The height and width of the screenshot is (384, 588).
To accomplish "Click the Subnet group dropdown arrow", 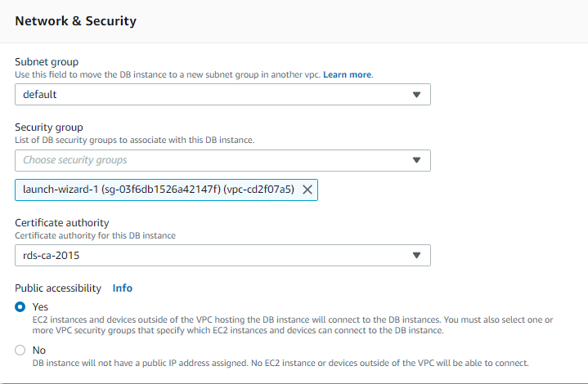I will click(x=416, y=95).
